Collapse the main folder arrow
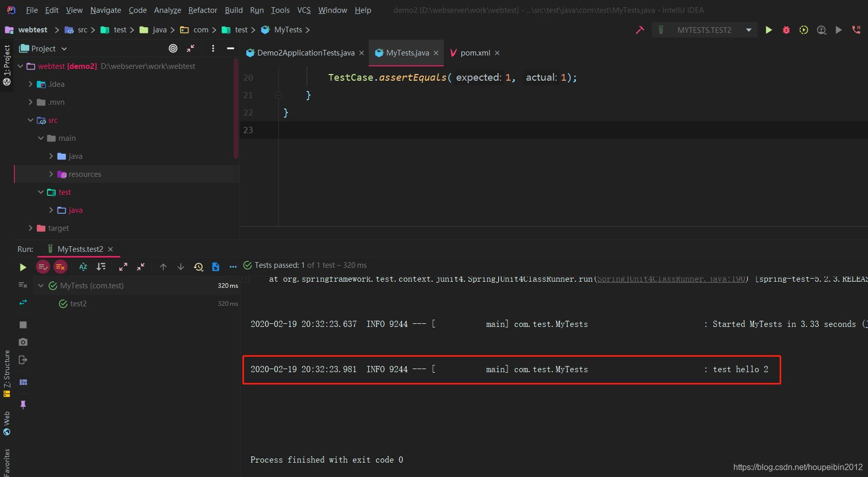Viewport: 868px width, 477px height. 41,138
